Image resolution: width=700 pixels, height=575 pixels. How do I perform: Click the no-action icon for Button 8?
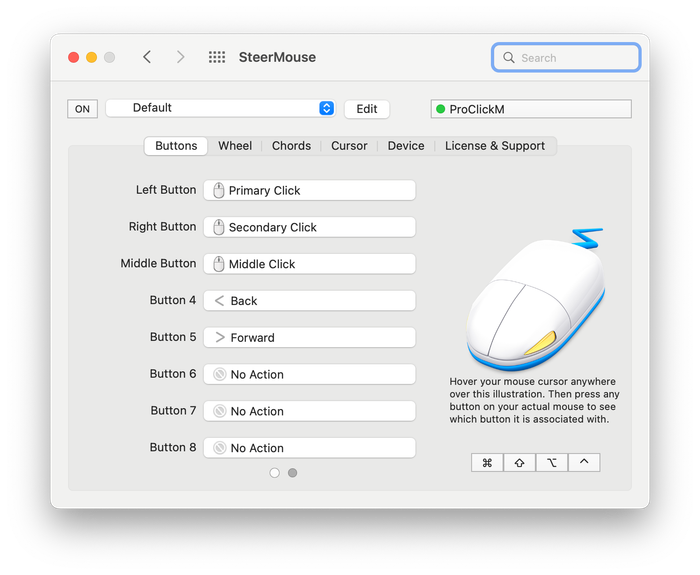pos(219,447)
